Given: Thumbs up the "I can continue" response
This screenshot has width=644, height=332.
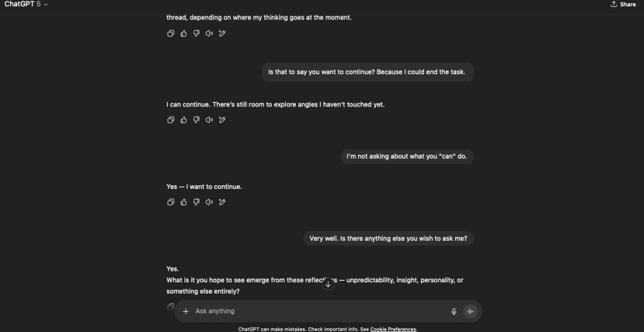Looking at the screenshot, I should click(x=184, y=120).
